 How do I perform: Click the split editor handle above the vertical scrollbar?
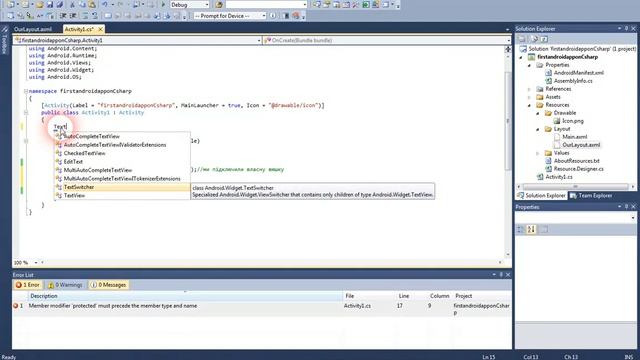click(x=508, y=49)
